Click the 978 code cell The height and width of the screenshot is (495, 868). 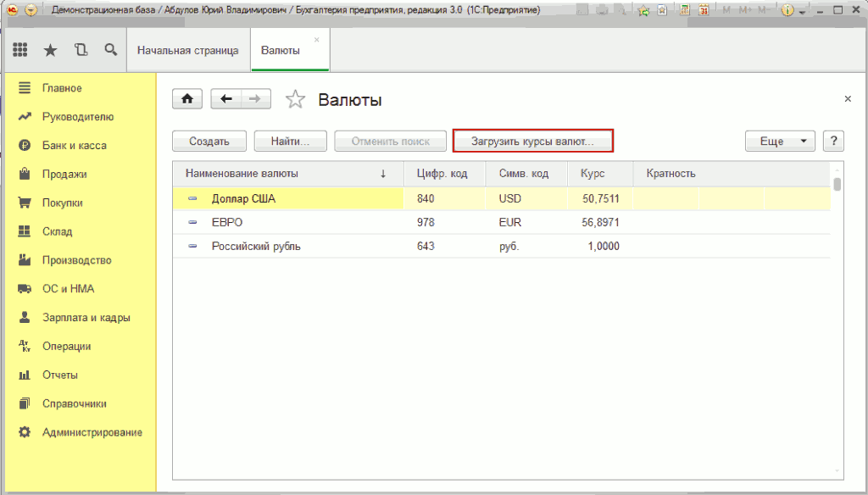tap(444, 222)
